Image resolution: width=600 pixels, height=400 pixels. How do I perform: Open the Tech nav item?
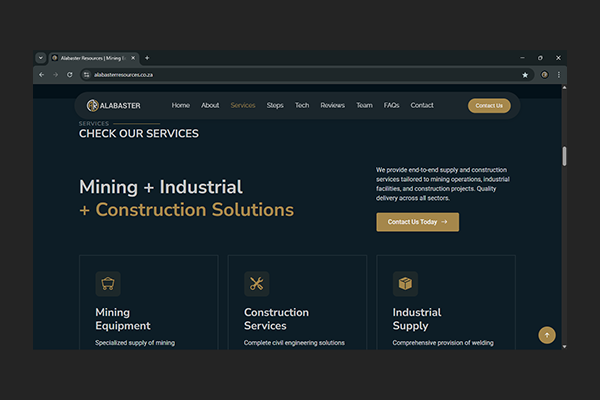point(302,105)
